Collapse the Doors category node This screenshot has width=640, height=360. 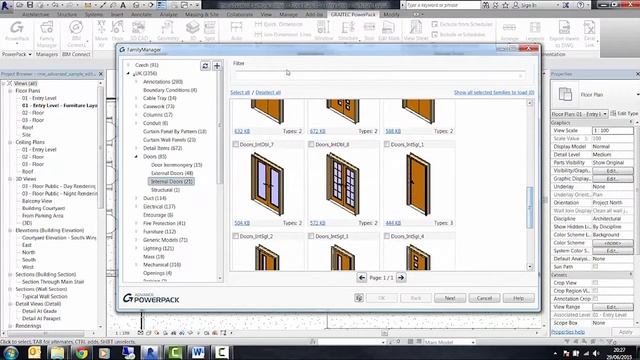[136, 157]
